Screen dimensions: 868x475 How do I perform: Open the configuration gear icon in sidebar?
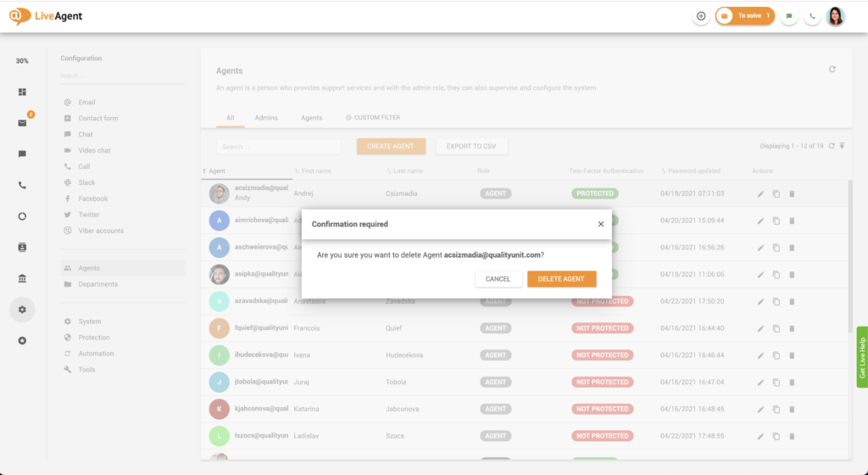tap(22, 310)
